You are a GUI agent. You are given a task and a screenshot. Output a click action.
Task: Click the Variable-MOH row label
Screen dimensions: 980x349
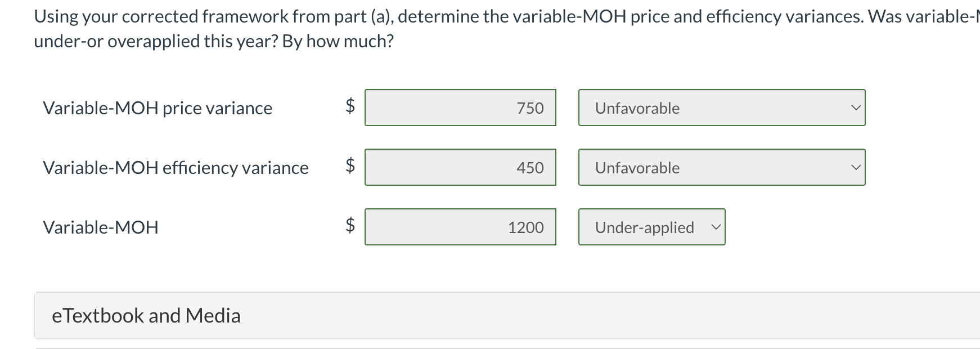tap(101, 227)
